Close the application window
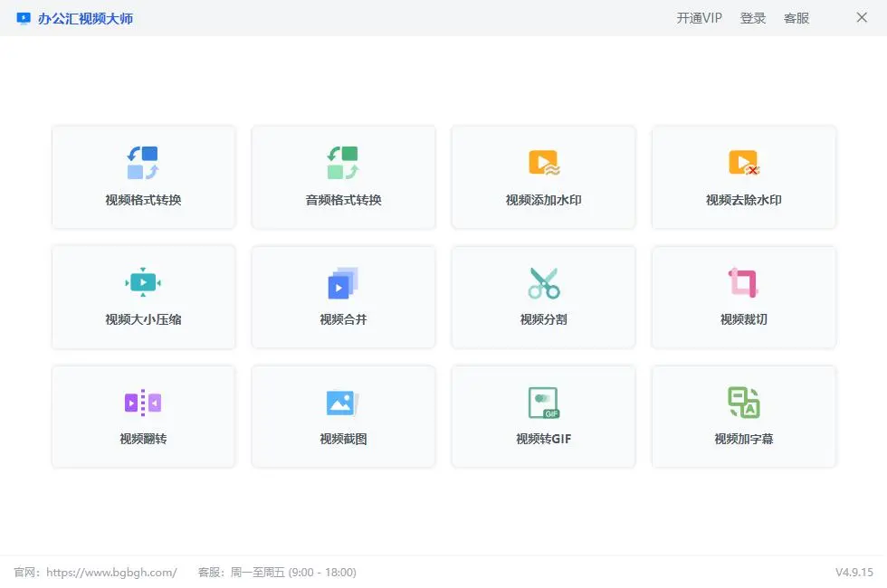 (862, 18)
